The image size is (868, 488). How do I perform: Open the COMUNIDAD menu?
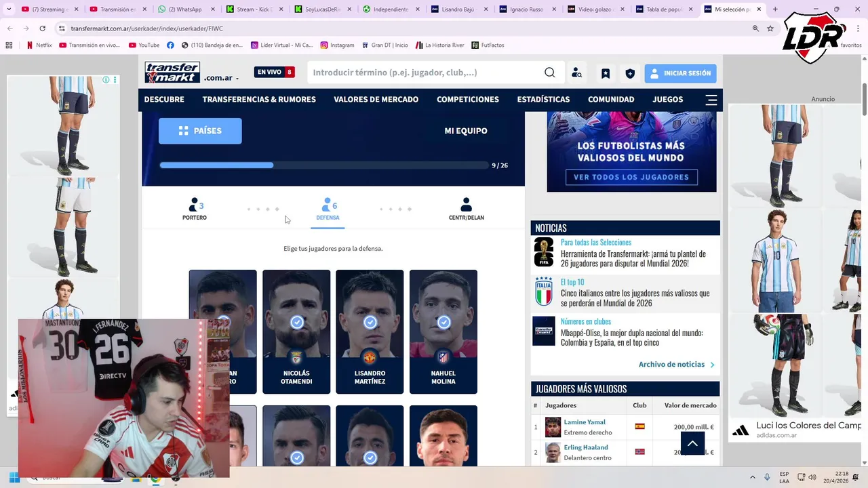(x=611, y=99)
